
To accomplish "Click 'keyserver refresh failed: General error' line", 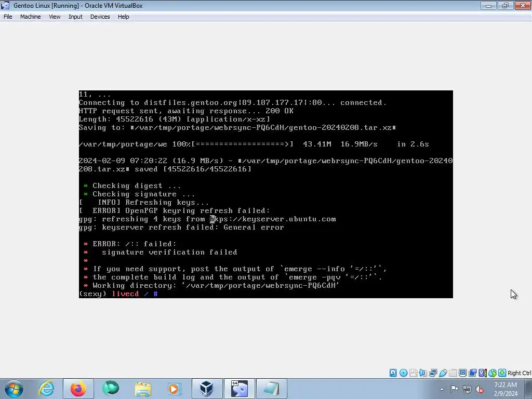I will 181,228.
